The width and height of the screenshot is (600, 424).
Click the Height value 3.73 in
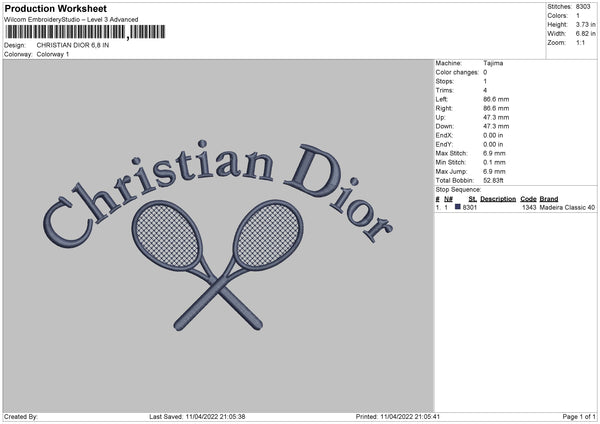(x=585, y=24)
